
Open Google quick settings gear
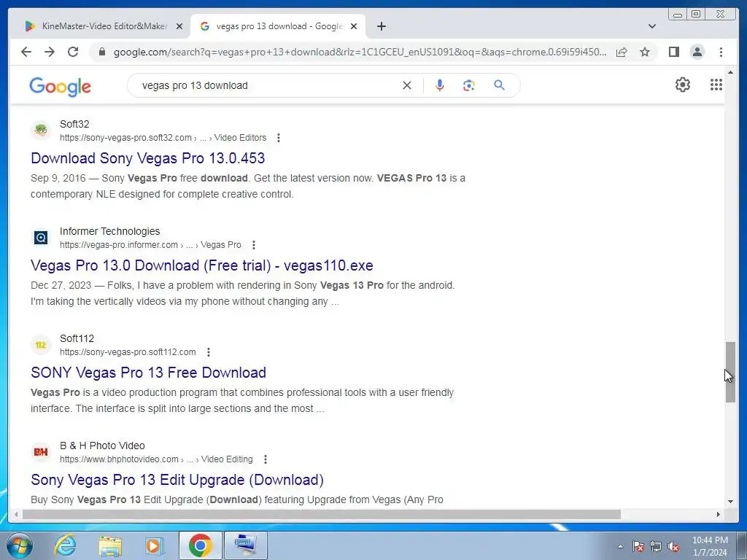[683, 85]
